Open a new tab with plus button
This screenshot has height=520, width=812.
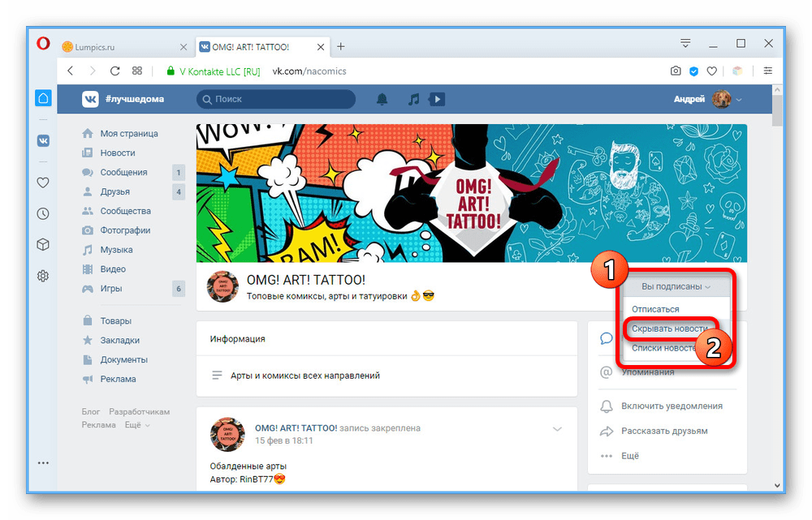pos(341,46)
